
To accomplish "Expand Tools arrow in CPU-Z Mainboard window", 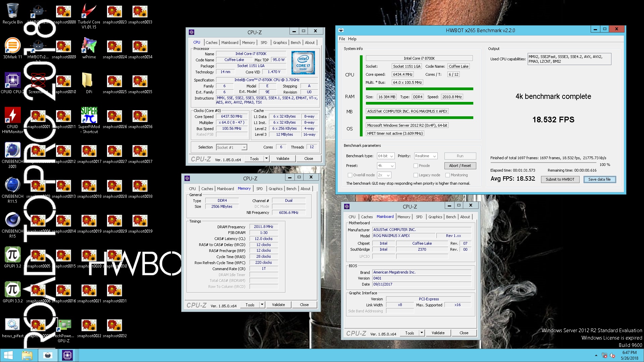I will tap(422, 333).
